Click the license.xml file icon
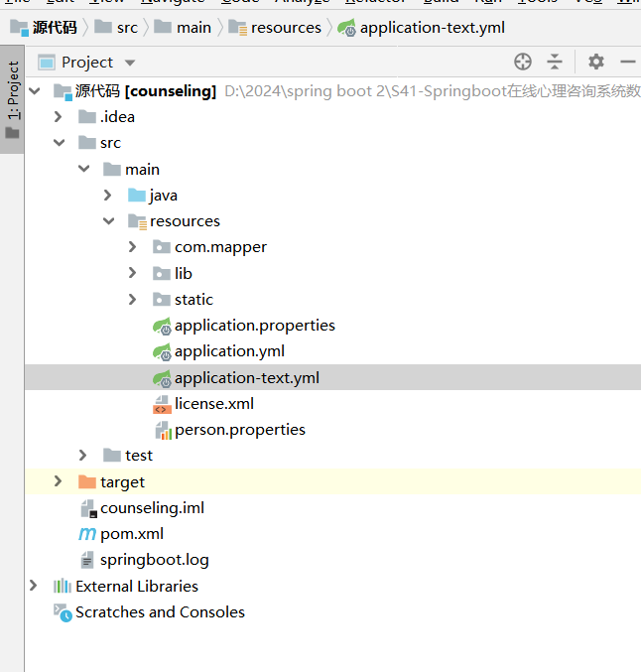Viewport: 641px width, 672px height. coord(162,404)
